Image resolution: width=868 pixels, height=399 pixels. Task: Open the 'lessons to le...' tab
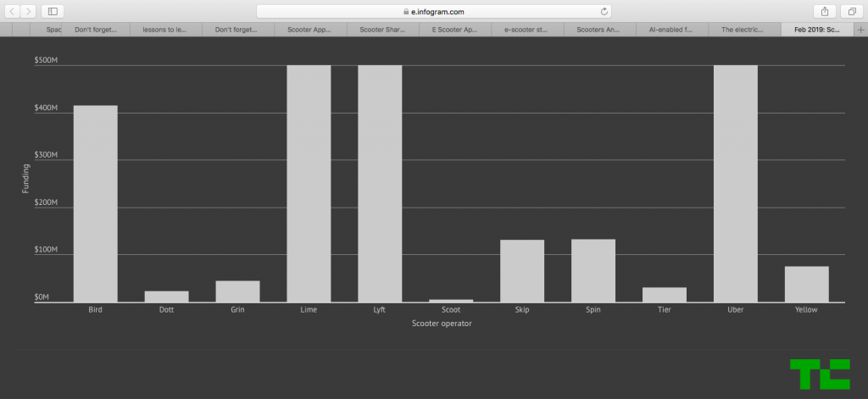(x=166, y=29)
